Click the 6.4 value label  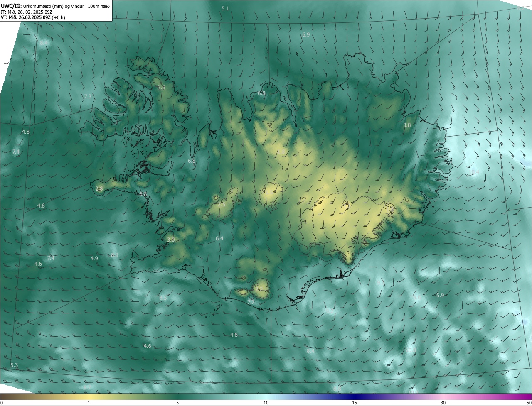[x=219, y=238]
